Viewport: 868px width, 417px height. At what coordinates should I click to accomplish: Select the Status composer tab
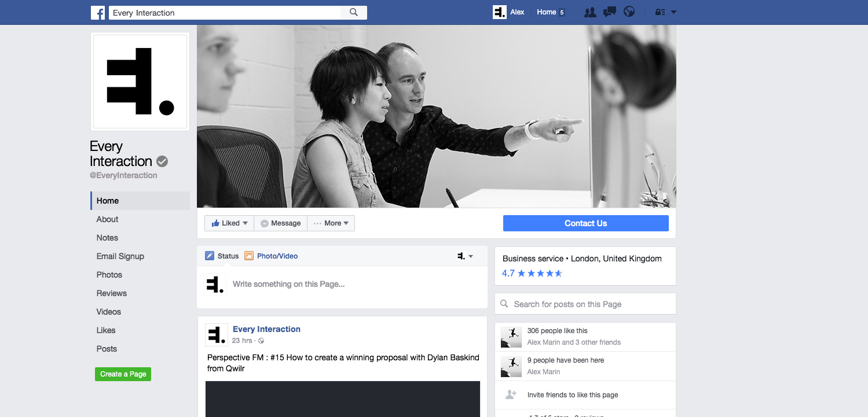(x=222, y=256)
